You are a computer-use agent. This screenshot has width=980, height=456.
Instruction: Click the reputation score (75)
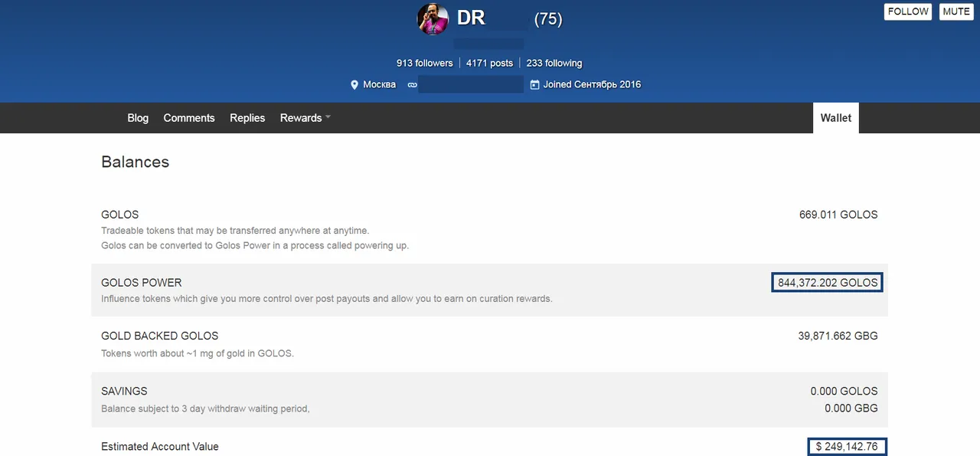[548, 19]
